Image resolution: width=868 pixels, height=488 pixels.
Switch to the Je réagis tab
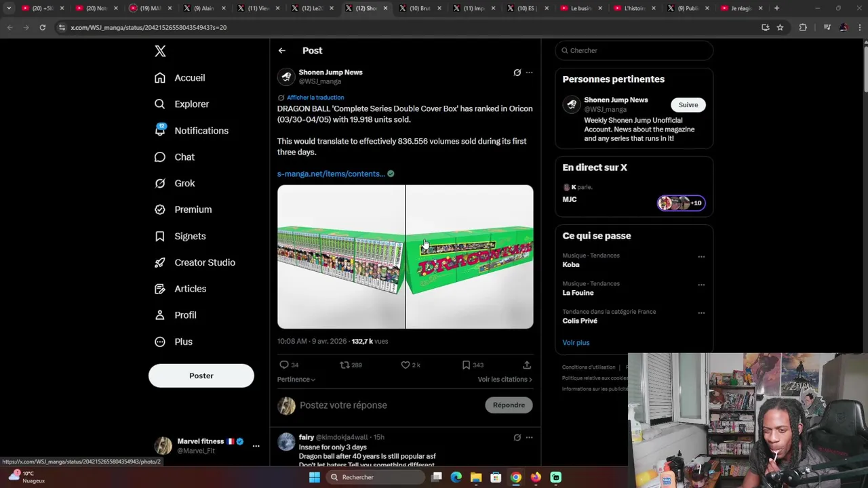(742, 8)
